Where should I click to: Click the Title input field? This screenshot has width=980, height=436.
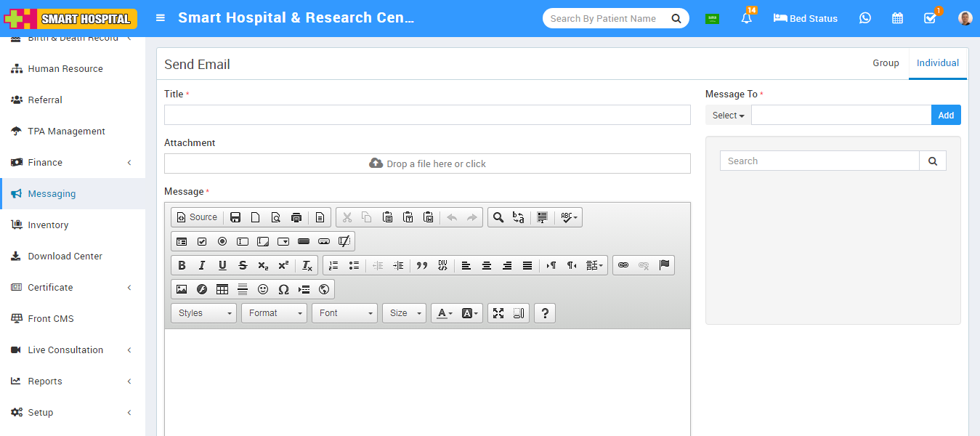pyautogui.click(x=427, y=115)
